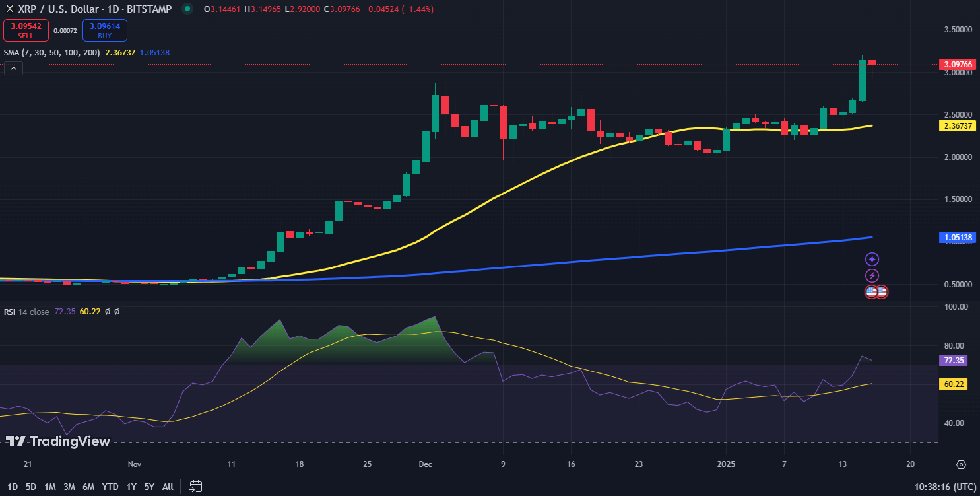Image resolution: width=980 pixels, height=496 pixels.
Task: Select the SMA (7, 30, 50, 100, 200) indicator legend
Action: (x=51, y=52)
